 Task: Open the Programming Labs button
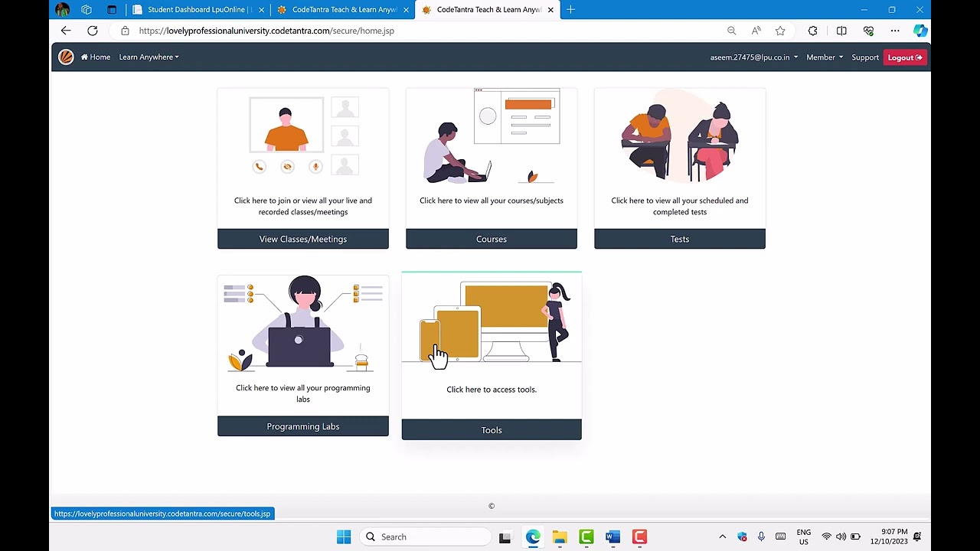303,426
